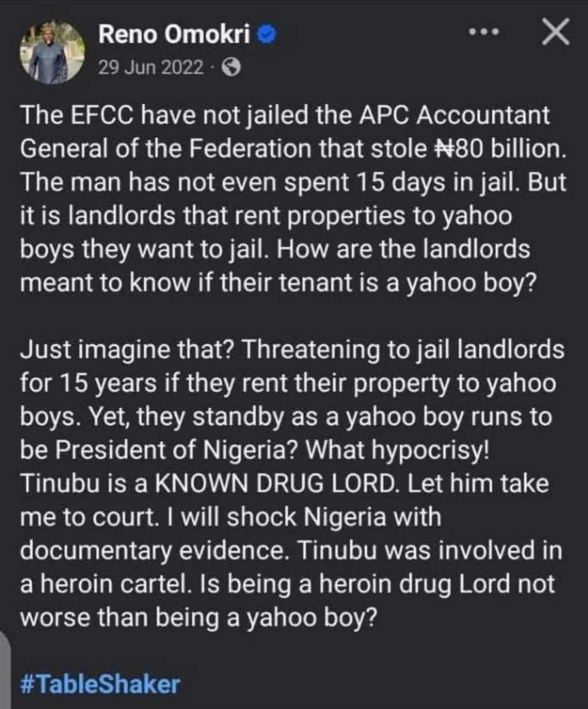The image size is (588, 709).
Task: Click the final line "worse than being a yahoo boy?"
Action: click(x=198, y=617)
